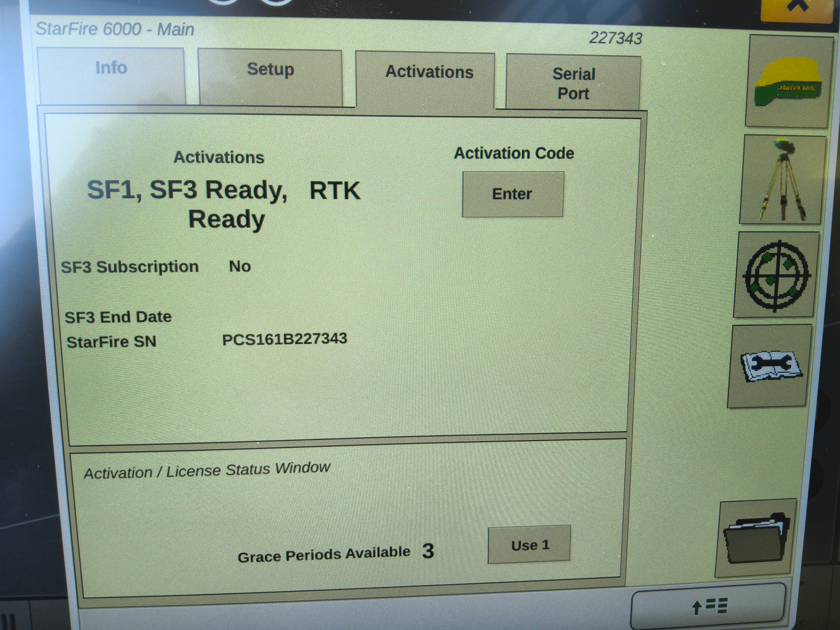This screenshot has width=840, height=630.
Task: Click the SF3 End Date field
Action: point(119,317)
